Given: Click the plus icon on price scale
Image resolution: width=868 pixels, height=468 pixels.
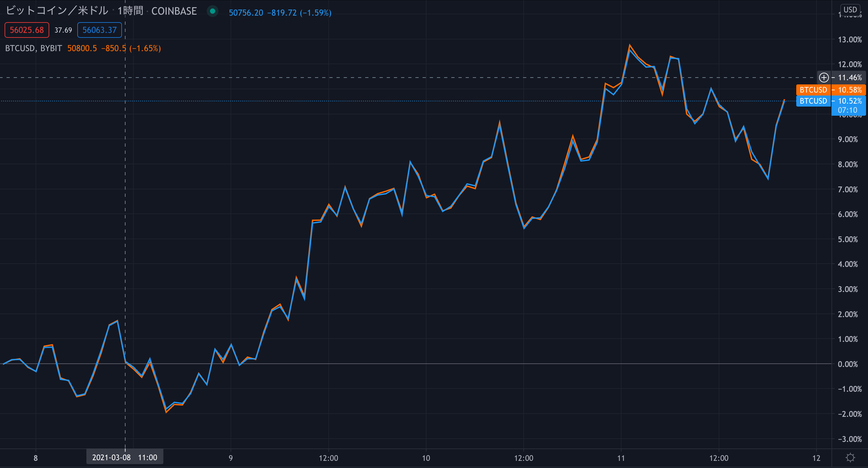Looking at the screenshot, I should point(824,78).
